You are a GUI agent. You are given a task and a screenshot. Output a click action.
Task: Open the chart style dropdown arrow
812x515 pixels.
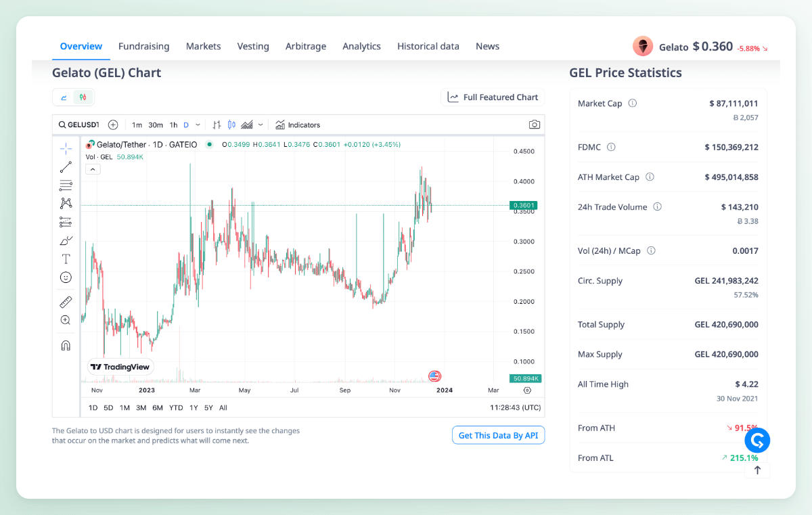point(261,125)
